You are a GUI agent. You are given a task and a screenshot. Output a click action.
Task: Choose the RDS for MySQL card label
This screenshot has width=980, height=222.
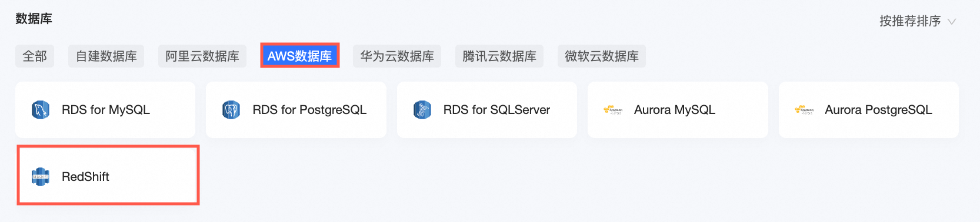pos(106,110)
